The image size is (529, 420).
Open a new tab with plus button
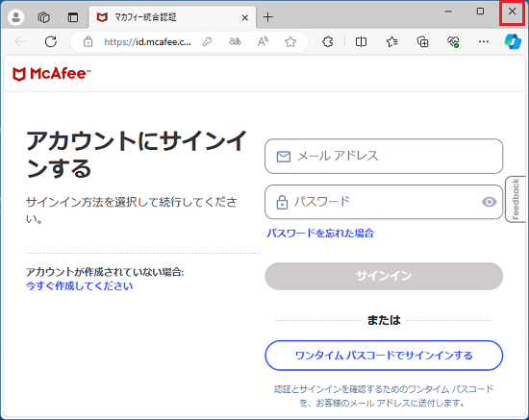(268, 17)
